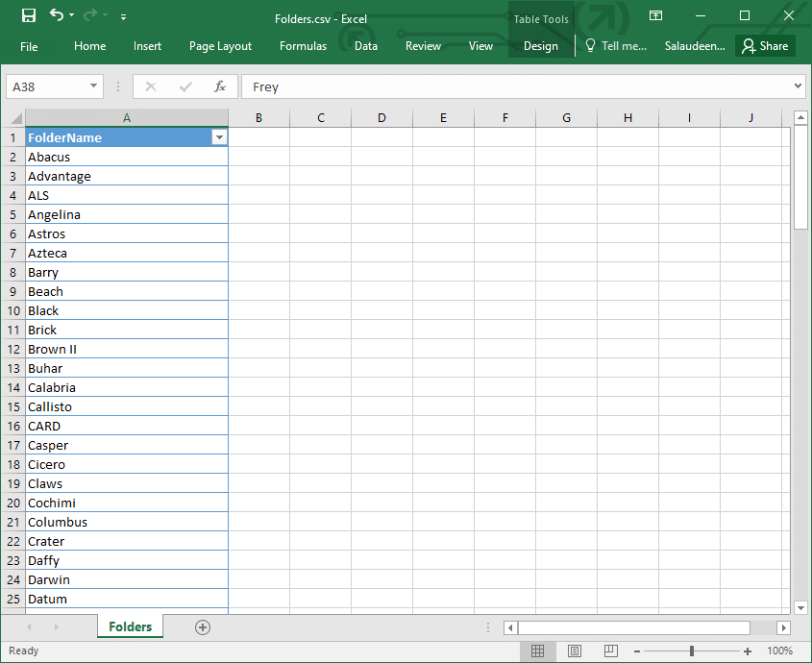Open the Customize Quick Access Toolbar dropdown
Screen dimensions: 812x663
click(122, 16)
